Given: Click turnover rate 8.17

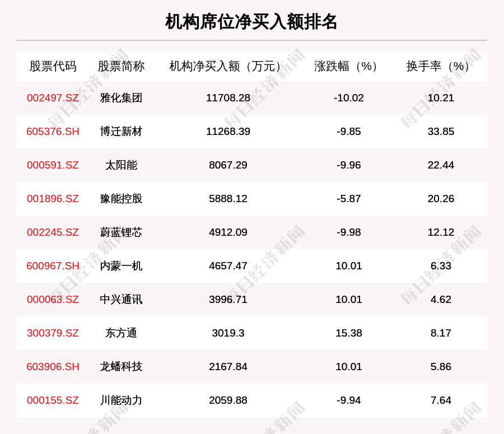Looking at the screenshot, I should (441, 333).
